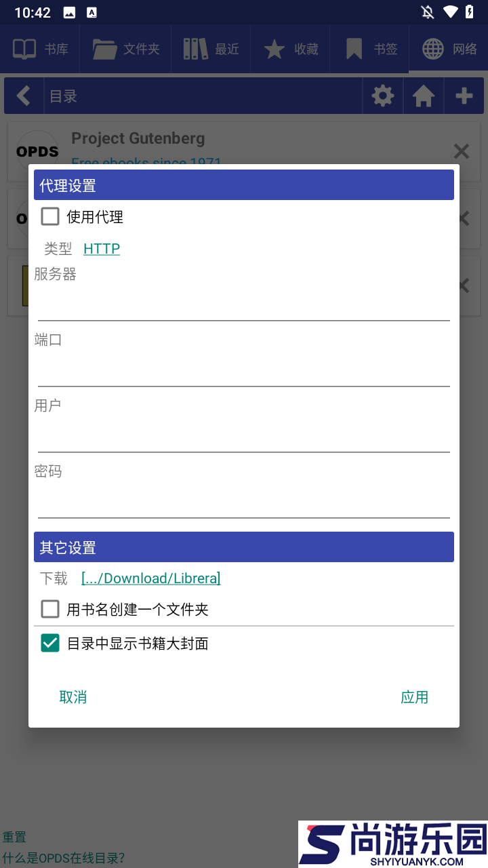Viewport: 488px width, 868px height.
Task: Remove Project Gutenberg with its X icon
Action: (461, 151)
